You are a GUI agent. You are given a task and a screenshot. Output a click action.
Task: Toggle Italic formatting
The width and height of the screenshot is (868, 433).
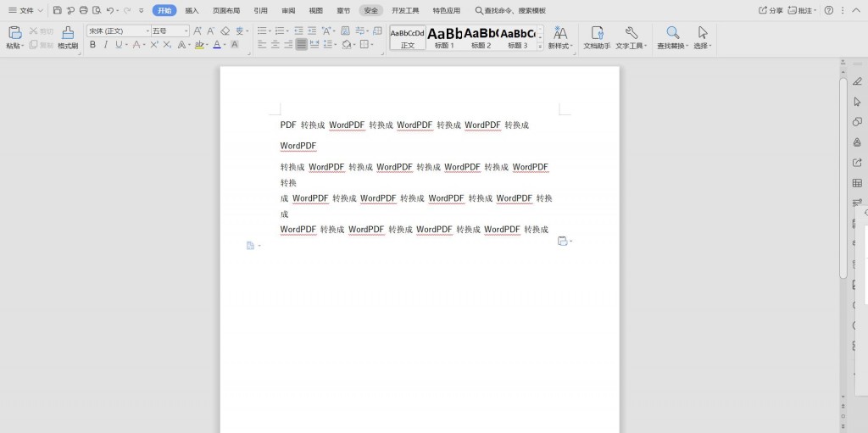pyautogui.click(x=106, y=44)
